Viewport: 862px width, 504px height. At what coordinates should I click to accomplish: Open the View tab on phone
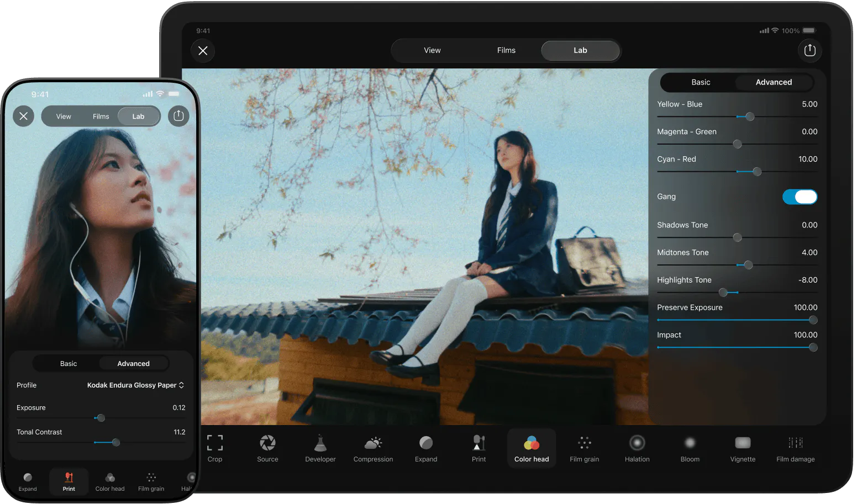tap(64, 116)
